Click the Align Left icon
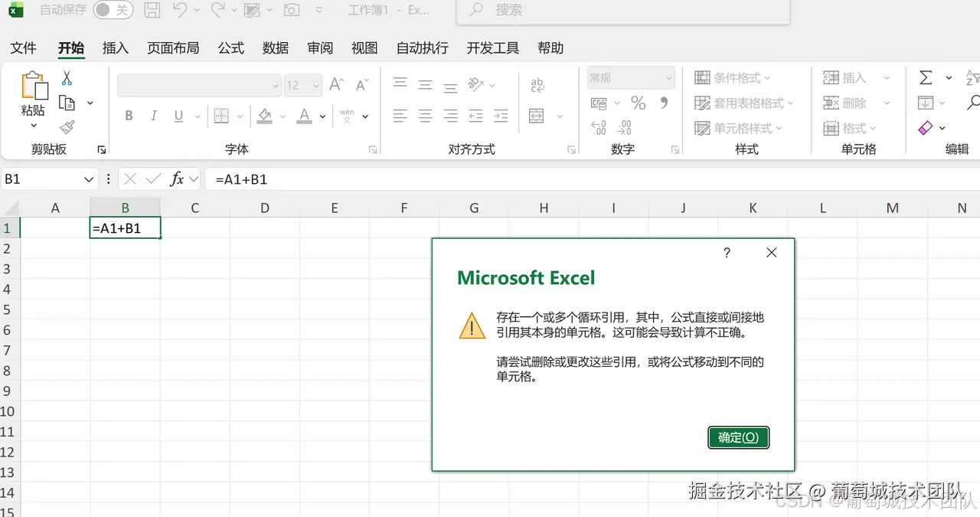The width and height of the screenshot is (980, 517). tap(400, 116)
